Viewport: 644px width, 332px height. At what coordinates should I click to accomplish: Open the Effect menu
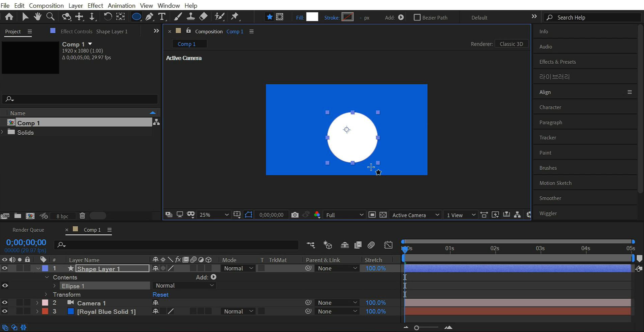pos(95,5)
